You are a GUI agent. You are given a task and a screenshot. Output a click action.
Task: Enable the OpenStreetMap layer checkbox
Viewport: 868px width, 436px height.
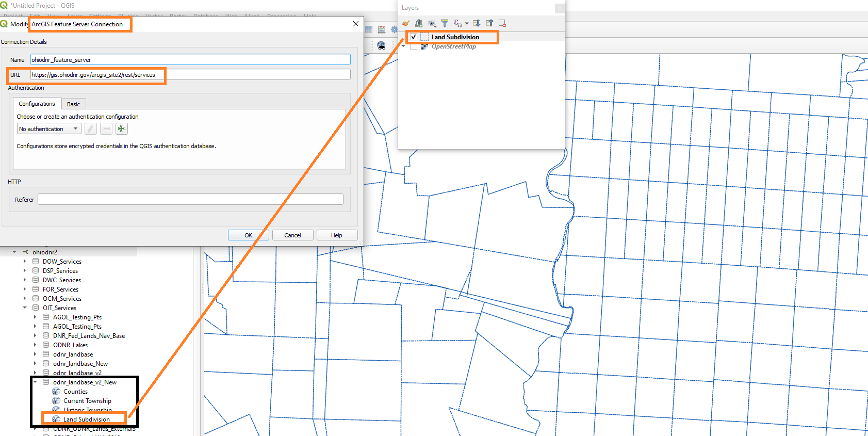click(x=414, y=46)
